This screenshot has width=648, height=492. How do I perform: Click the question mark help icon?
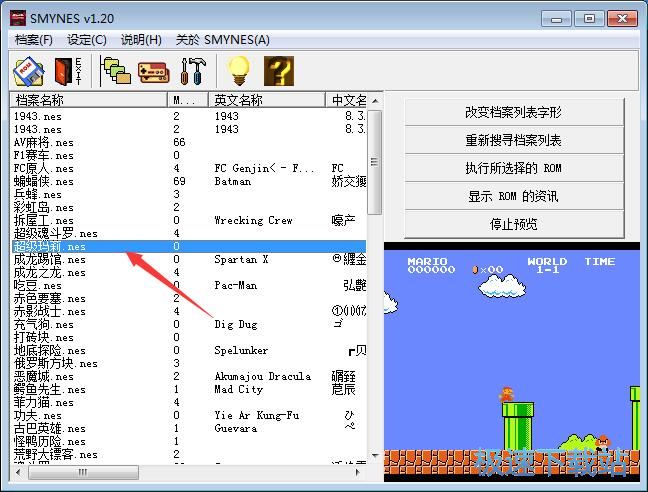point(278,71)
